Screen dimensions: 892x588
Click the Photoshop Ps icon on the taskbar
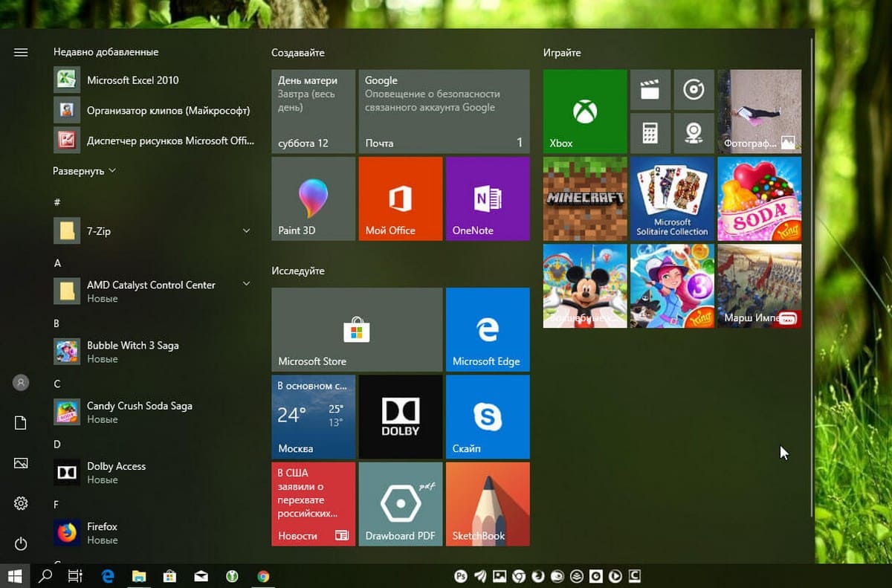[461, 575]
